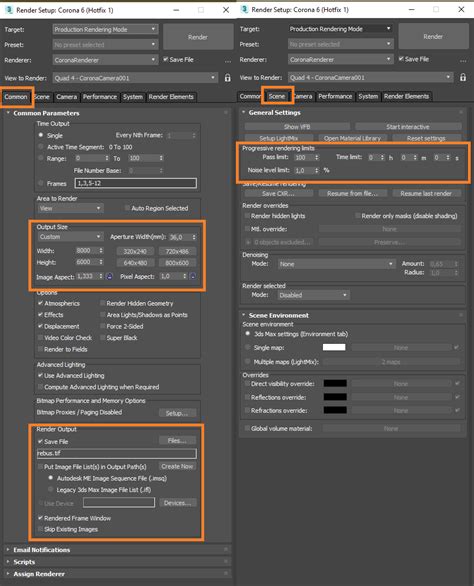Image resolution: width=474 pixels, height=586 pixels.
Task: Click Open Material Library button
Action: click(352, 138)
